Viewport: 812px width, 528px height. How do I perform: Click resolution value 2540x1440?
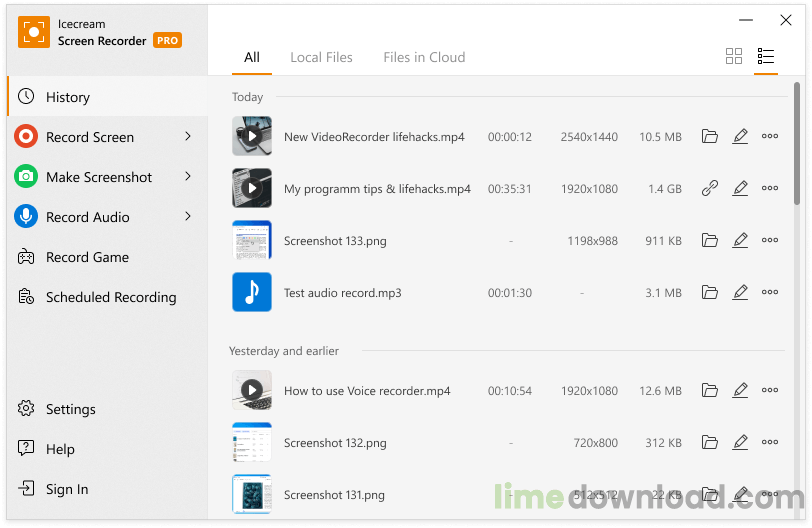(589, 137)
